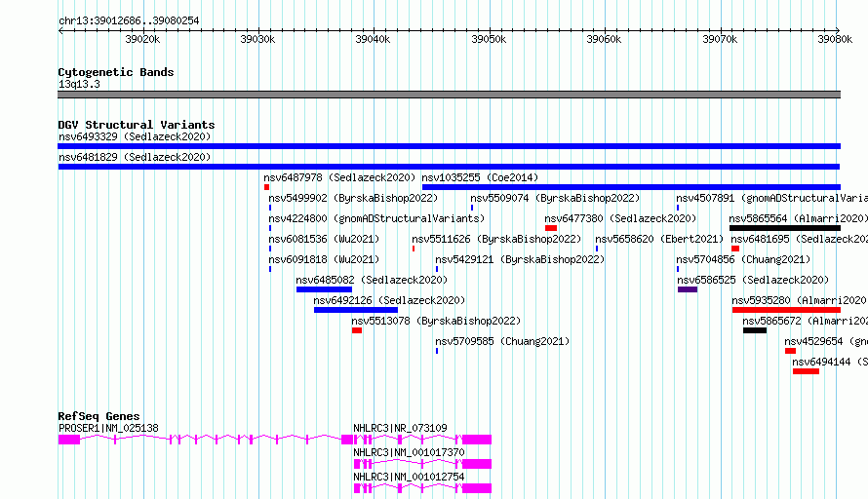Select nsv5709585 (Chuang2021) label
The width and height of the screenshot is (868, 499).
pos(502,341)
